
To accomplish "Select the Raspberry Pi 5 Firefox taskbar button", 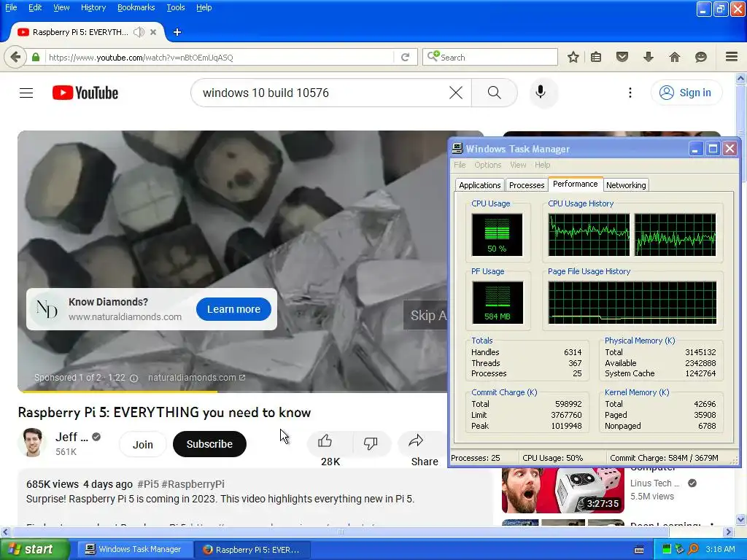I will click(x=252, y=549).
